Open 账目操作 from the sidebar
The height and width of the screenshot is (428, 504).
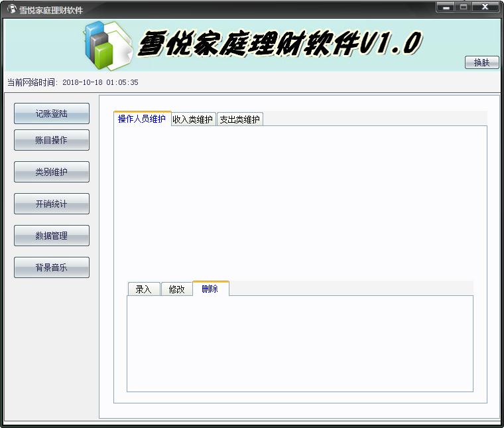coord(52,140)
